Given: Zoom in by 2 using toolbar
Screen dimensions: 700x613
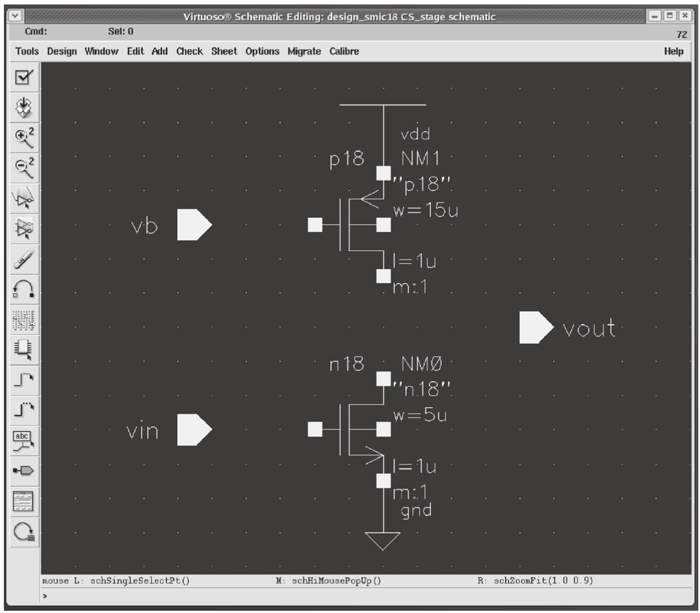Looking at the screenshot, I should click(x=23, y=137).
